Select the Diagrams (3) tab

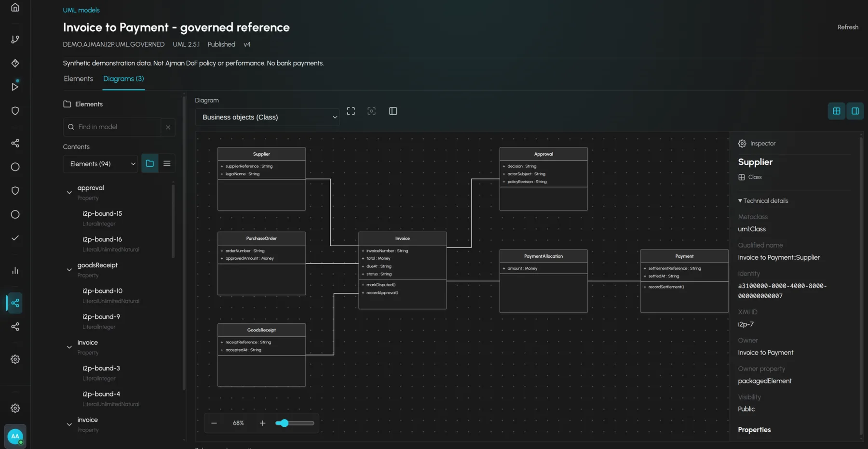point(123,79)
